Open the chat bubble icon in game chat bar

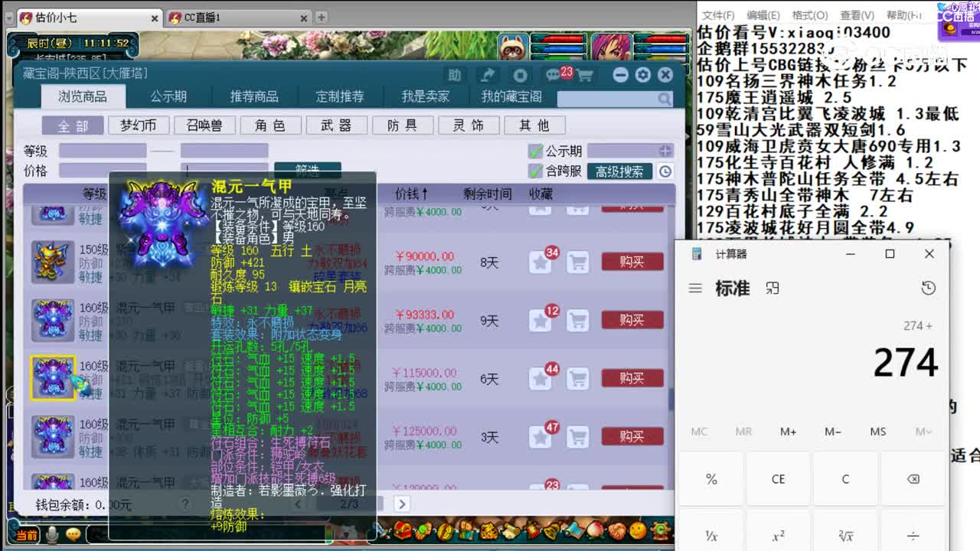(x=73, y=534)
